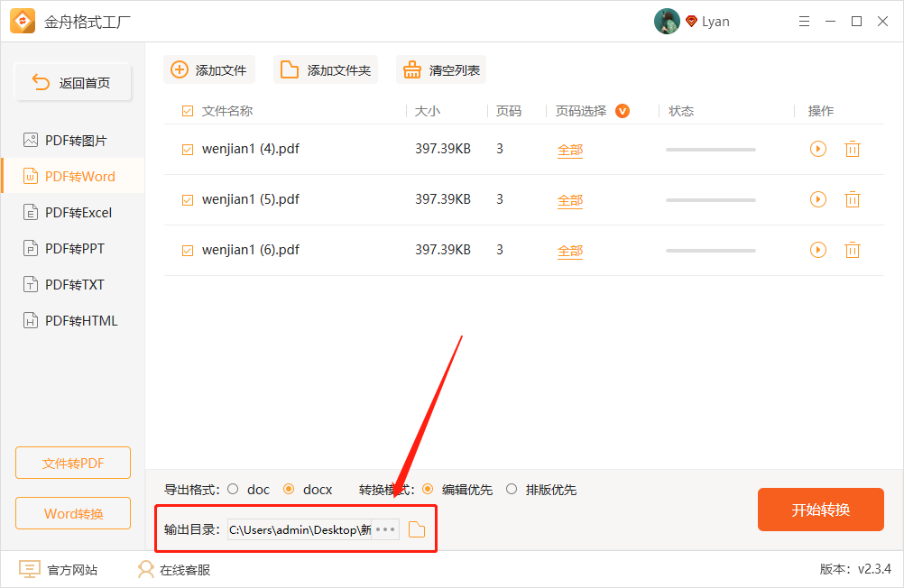Switch to the PDF转PPT tab
Viewport: 904px width, 588px height.
point(73,249)
